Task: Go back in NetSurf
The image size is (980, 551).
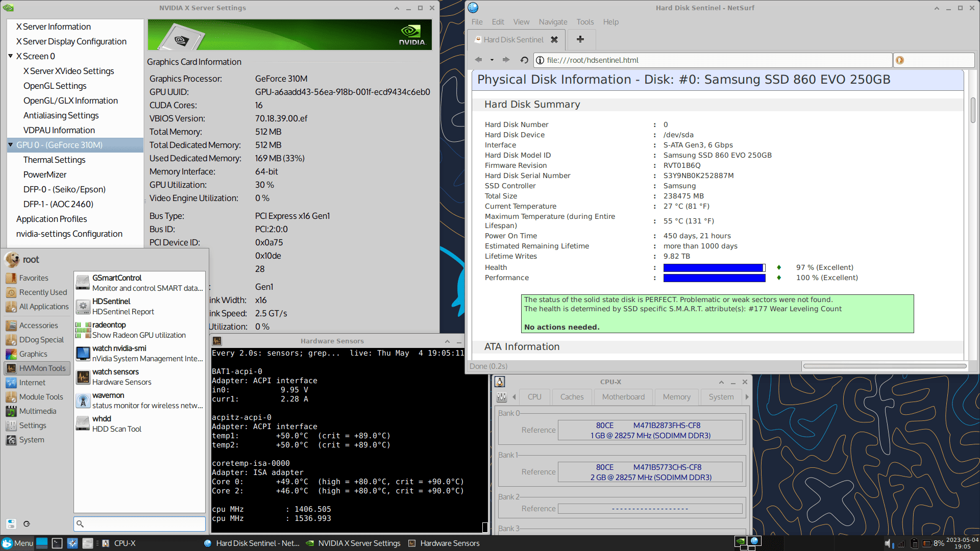Action: [x=478, y=60]
